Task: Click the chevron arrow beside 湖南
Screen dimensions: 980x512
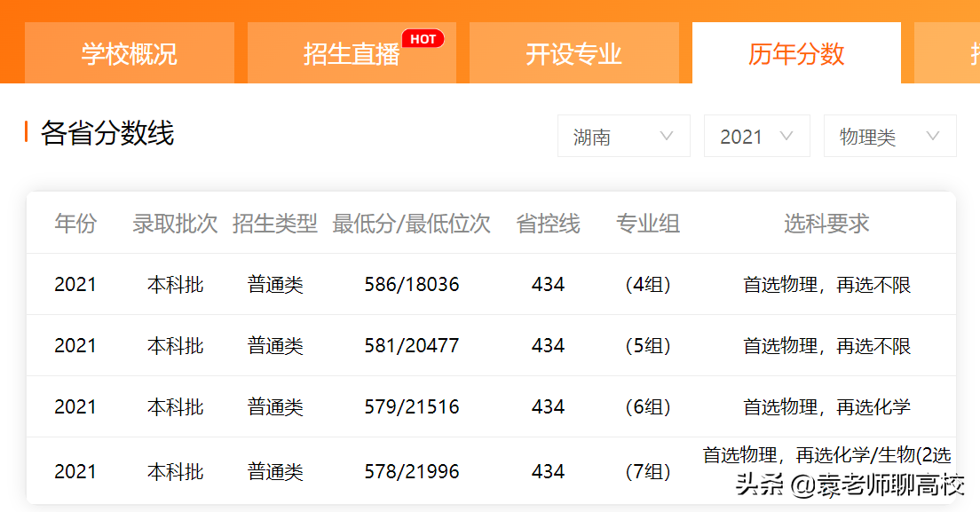Action: (x=665, y=136)
